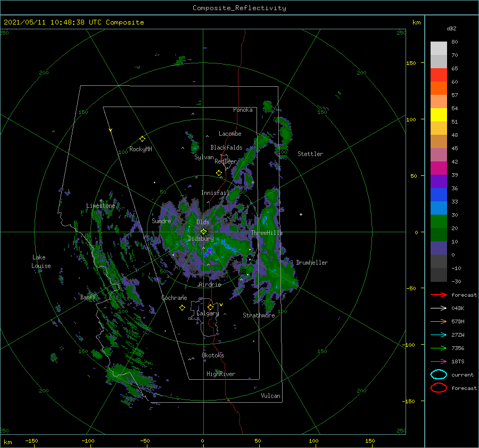
Task: Pick the orange 57-60 dBZ legend swatch
Action: click(439, 88)
